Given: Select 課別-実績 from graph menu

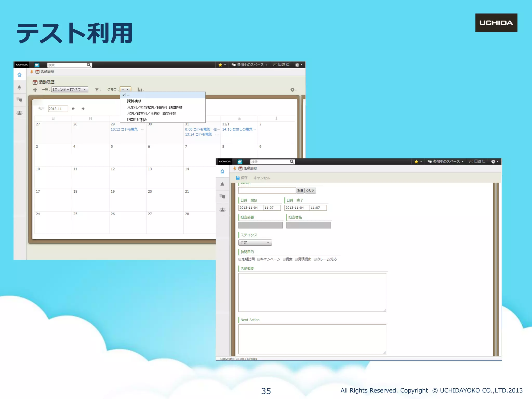Looking at the screenshot, I should 134,101.
